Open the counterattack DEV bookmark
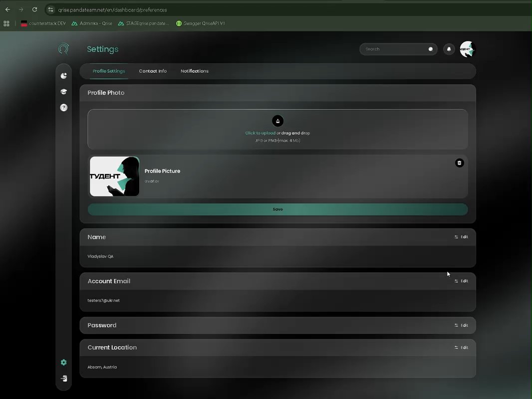532x399 pixels. coord(43,23)
